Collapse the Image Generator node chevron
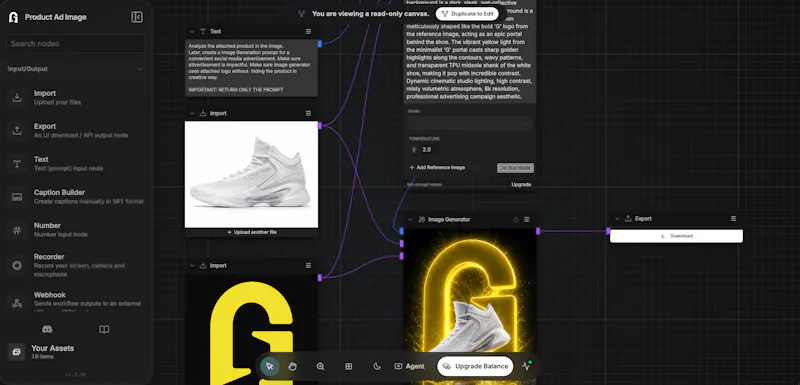This screenshot has height=385, width=800. [x=411, y=220]
